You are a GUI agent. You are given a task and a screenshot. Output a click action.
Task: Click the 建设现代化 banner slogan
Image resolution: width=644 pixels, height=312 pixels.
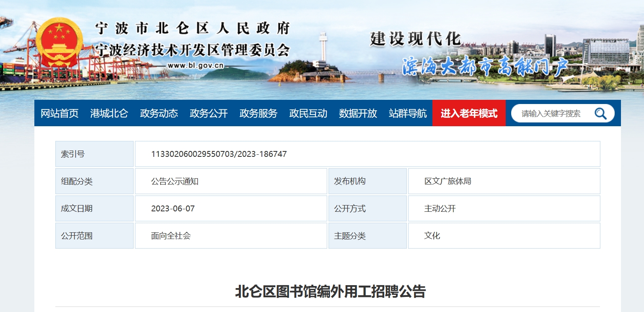click(415, 39)
